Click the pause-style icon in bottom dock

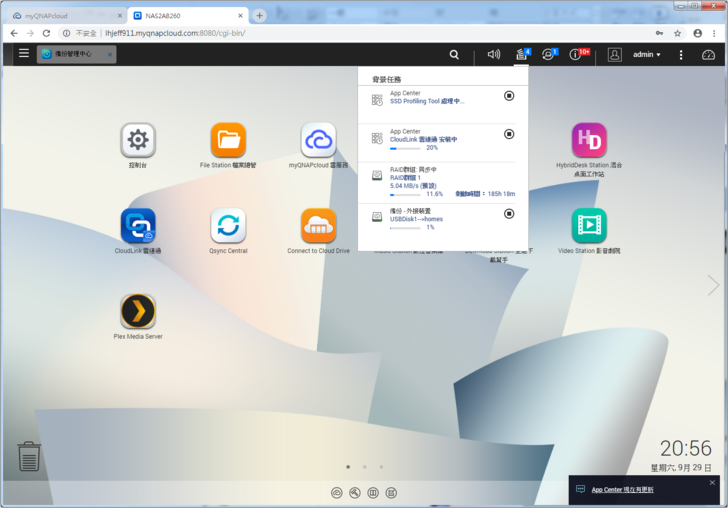click(x=373, y=493)
